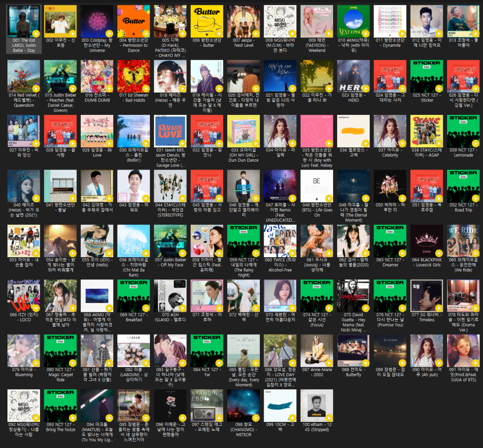
Task: Click play badge on 070 ASH ISLAND cover
Action: [x=182, y=309]
